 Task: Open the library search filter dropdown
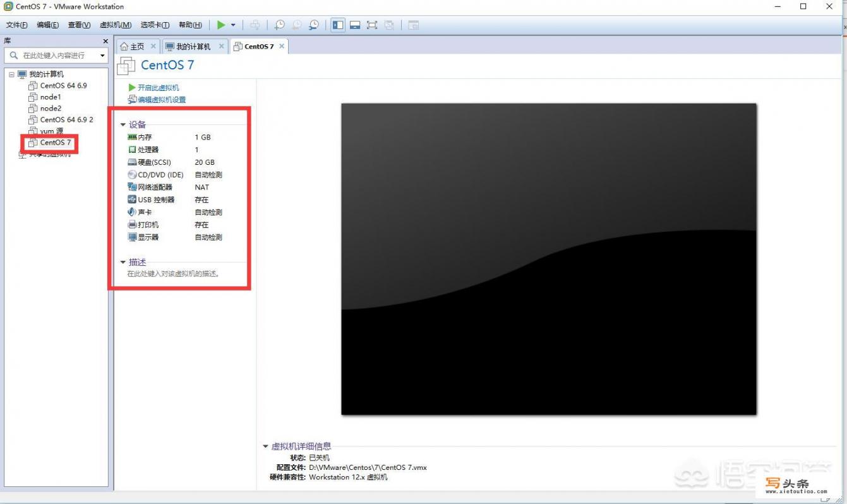coord(102,56)
